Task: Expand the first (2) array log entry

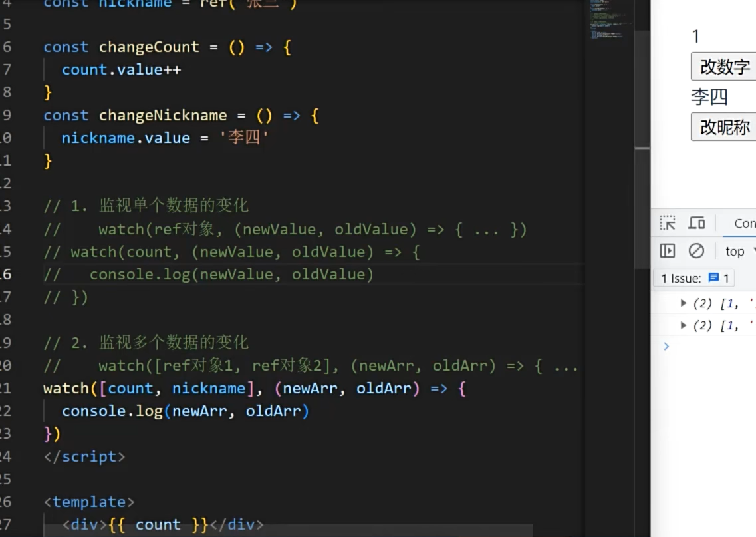Action: (x=684, y=303)
